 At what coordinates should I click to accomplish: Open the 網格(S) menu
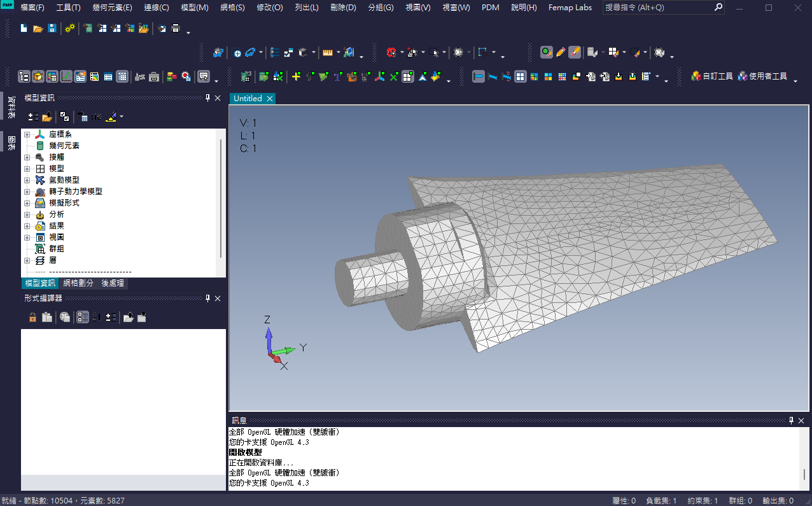232,8
